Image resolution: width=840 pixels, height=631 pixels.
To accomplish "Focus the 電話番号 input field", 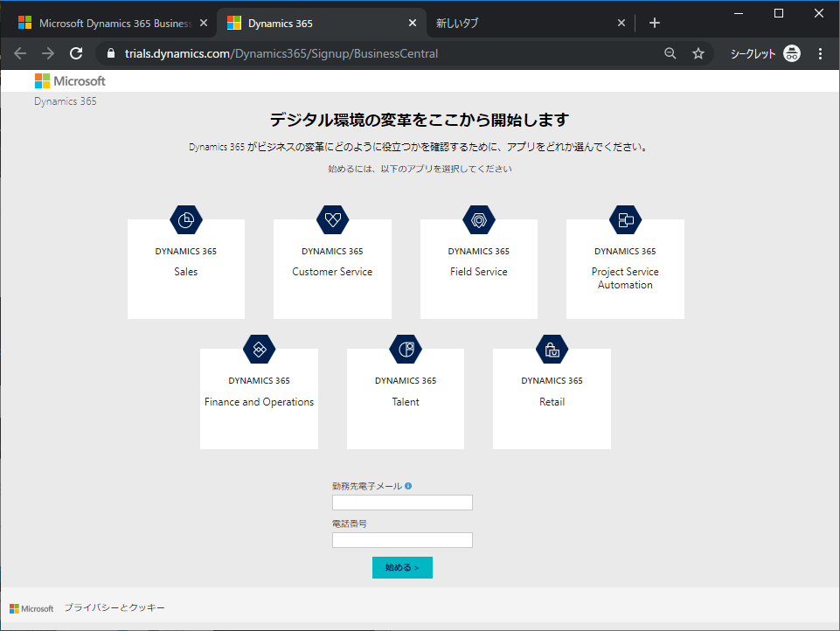I will tap(402, 540).
